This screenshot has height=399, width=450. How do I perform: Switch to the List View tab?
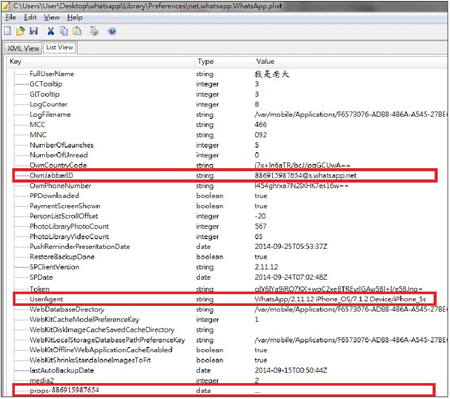[x=60, y=47]
